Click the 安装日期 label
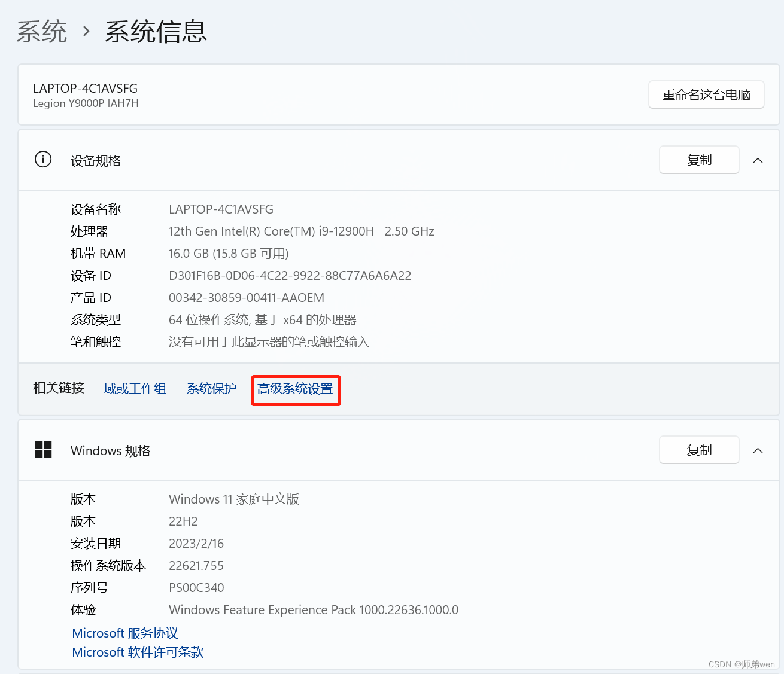 pyautogui.click(x=96, y=544)
